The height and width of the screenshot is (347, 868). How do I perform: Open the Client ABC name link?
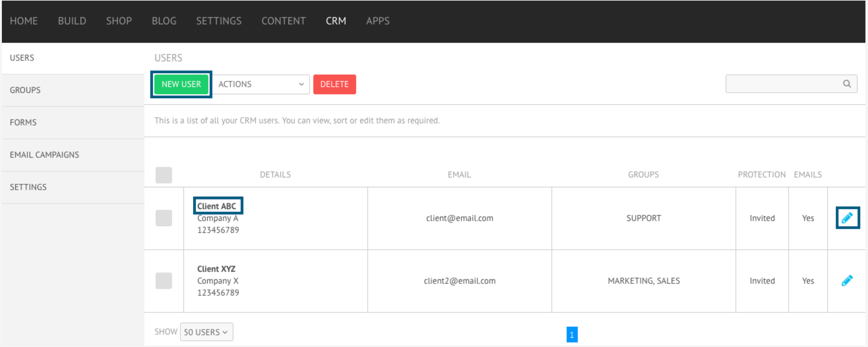coord(216,206)
